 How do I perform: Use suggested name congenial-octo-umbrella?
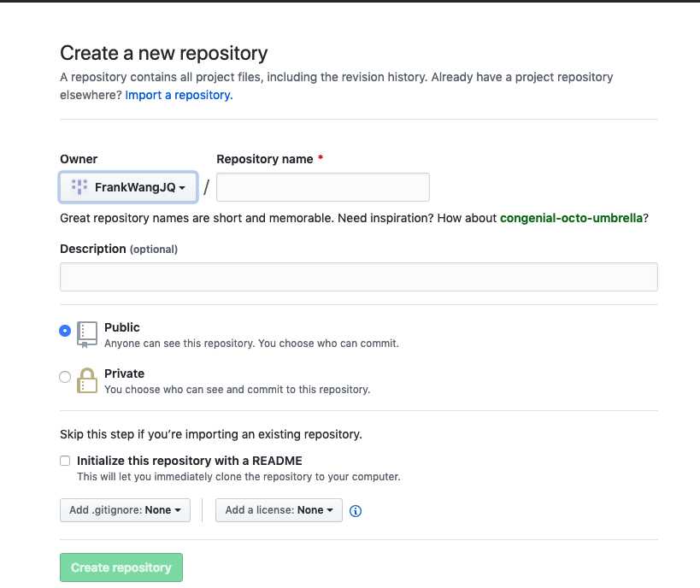point(572,218)
